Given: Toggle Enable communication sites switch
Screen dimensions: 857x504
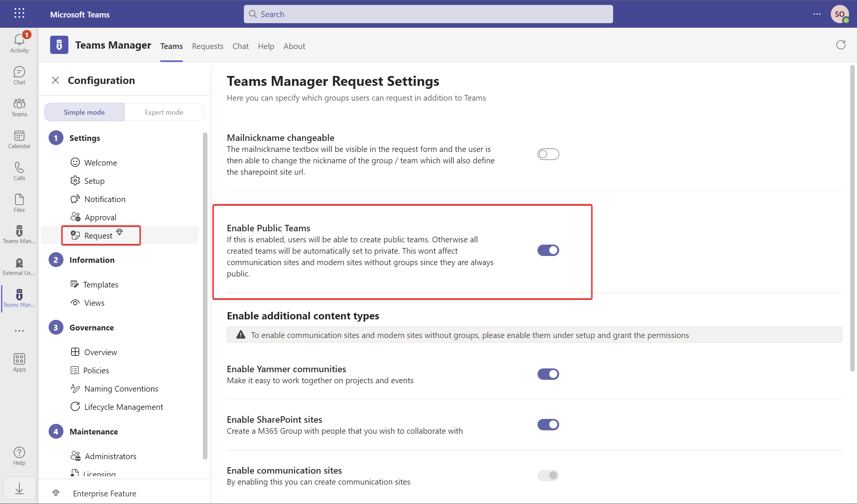Looking at the screenshot, I should tap(548, 476).
